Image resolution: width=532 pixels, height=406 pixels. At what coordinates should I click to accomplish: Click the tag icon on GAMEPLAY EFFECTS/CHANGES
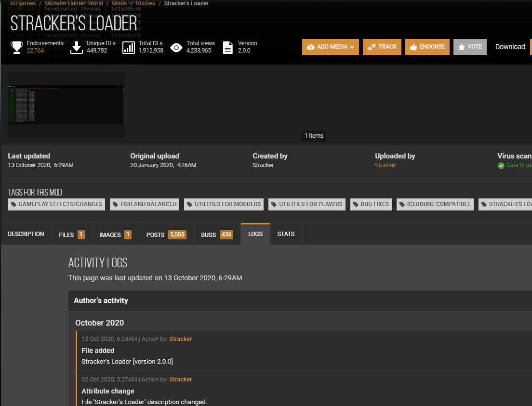click(14, 204)
